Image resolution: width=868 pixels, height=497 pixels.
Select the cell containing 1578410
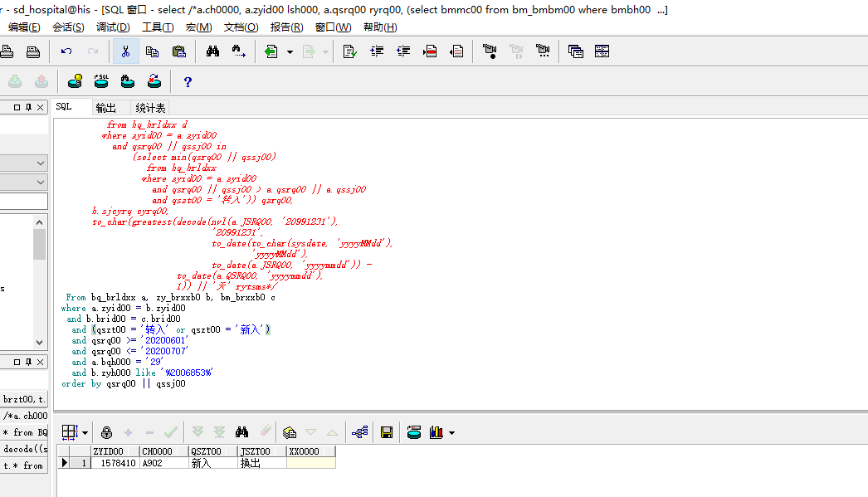click(115, 463)
